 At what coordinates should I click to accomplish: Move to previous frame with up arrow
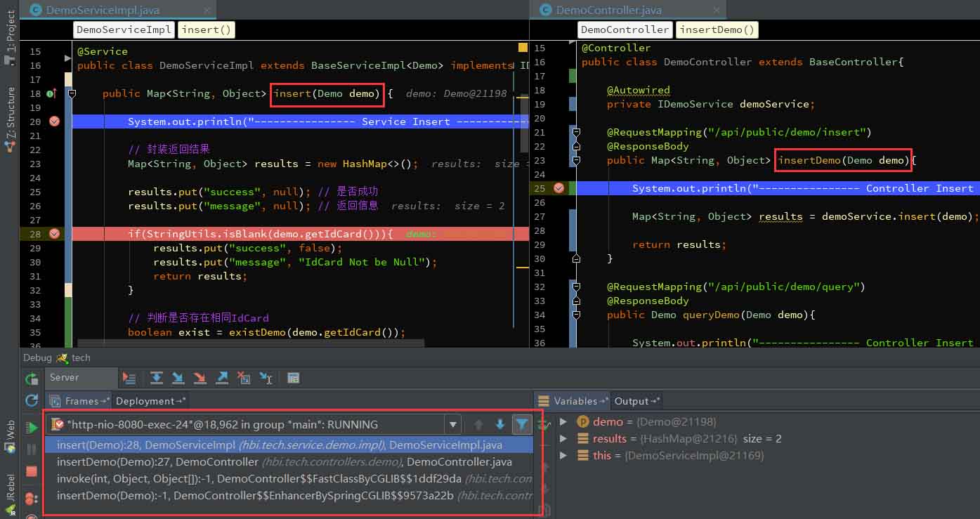[478, 424]
